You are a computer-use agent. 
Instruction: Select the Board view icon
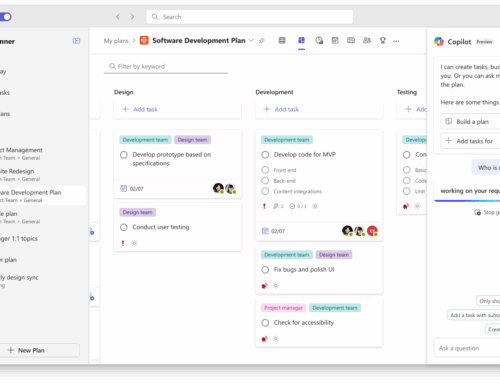(301, 40)
